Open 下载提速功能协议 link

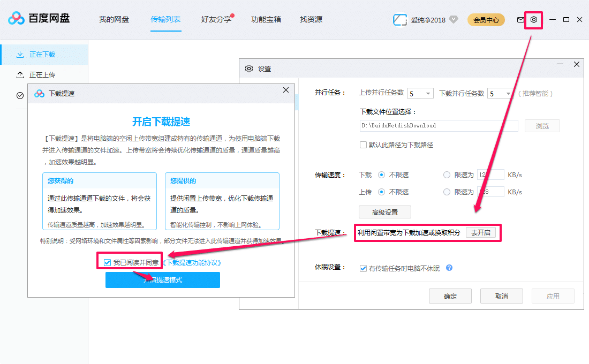(192, 263)
